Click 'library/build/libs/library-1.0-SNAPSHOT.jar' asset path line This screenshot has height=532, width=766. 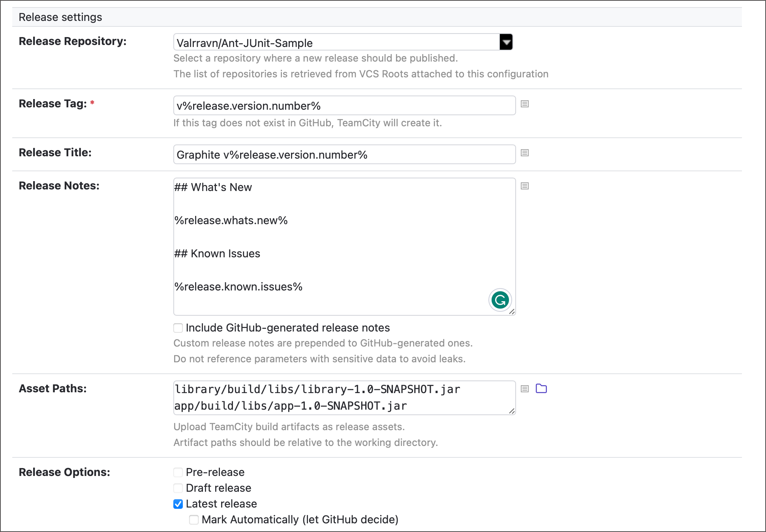[317, 389]
